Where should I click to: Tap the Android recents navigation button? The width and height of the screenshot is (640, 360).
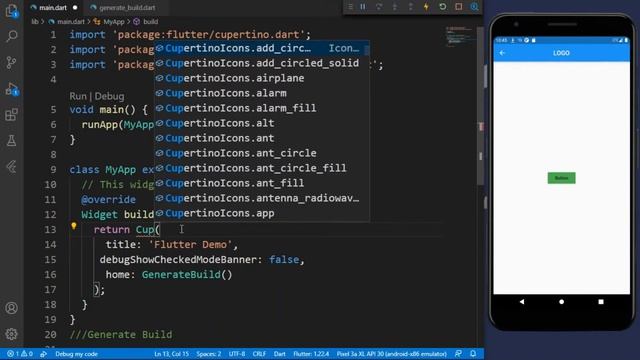pos(601,302)
